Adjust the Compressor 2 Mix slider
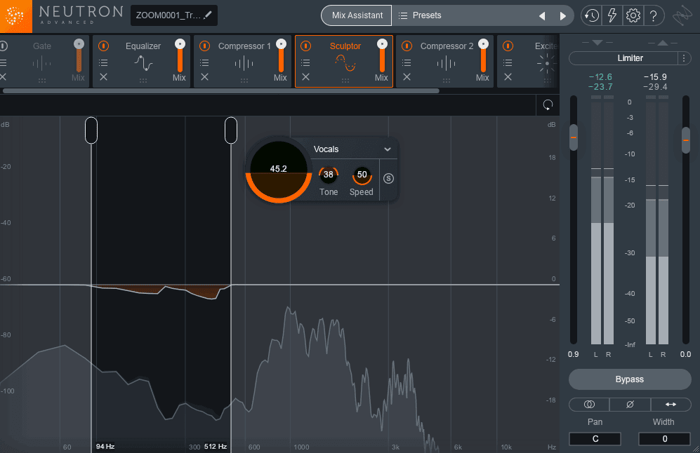 (x=483, y=56)
